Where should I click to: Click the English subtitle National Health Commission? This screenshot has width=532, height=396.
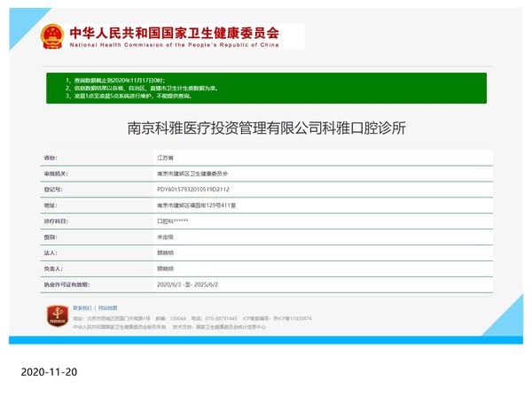point(174,45)
